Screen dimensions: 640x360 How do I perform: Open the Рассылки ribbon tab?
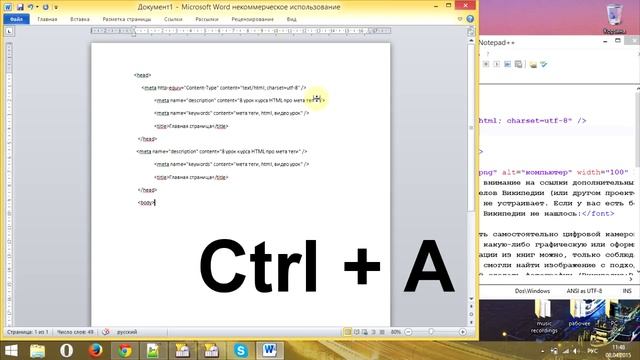(207, 19)
